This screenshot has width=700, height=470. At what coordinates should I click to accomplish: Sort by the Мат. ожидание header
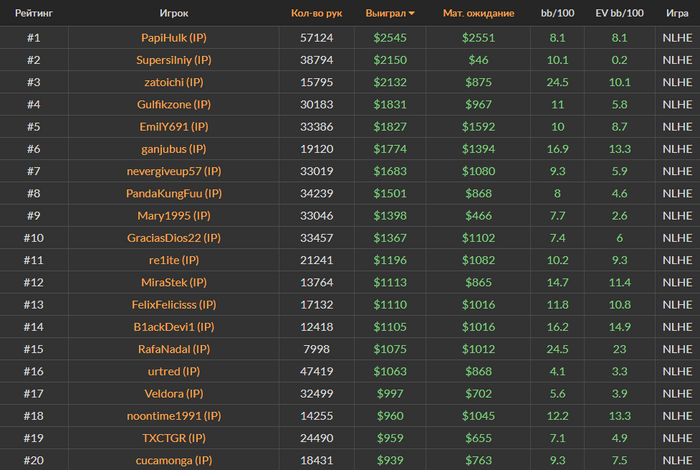(x=478, y=14)
